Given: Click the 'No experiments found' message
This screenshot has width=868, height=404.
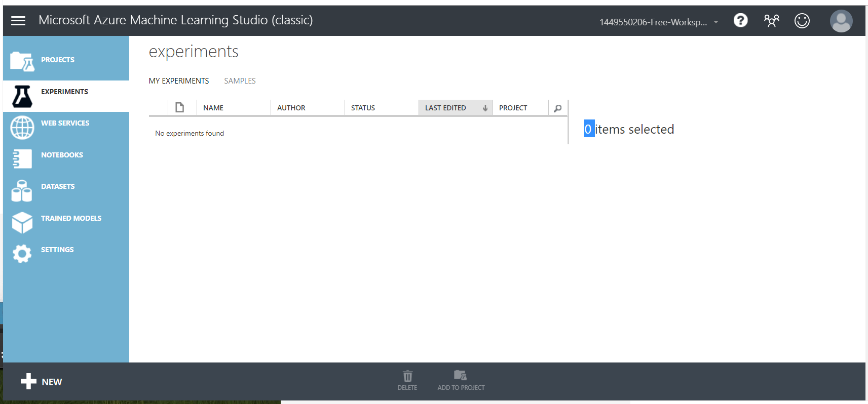Looking at the screenshot, I should tap(190, 133).
